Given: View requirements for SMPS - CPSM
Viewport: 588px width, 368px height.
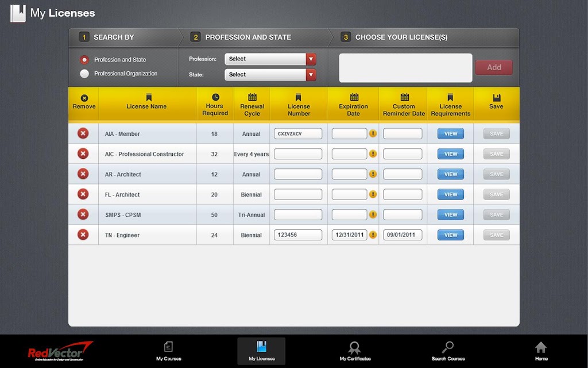Looking at the screenshot, I should (x=451, y=215).
